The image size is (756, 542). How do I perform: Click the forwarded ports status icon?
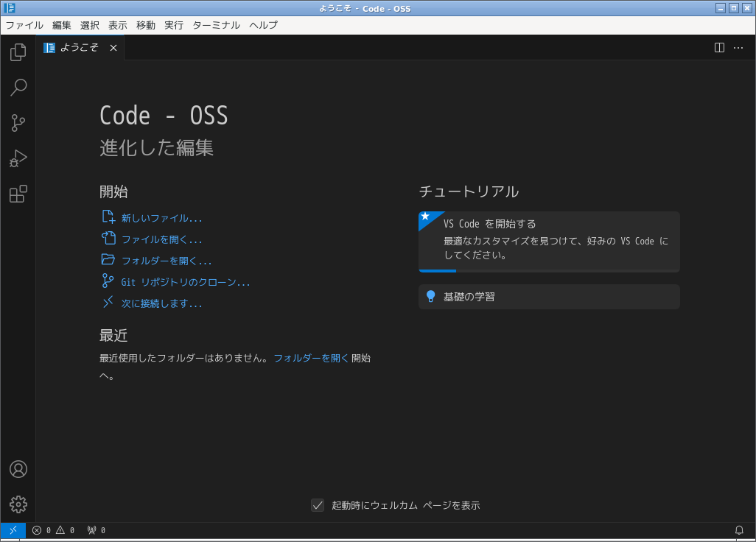click(x=96, y=530)
